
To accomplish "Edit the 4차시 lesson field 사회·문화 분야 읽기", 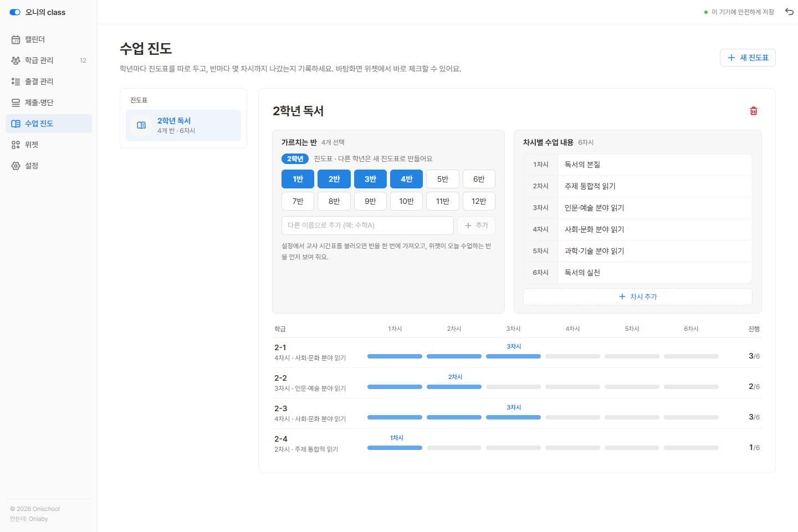I will pos(654,229).
